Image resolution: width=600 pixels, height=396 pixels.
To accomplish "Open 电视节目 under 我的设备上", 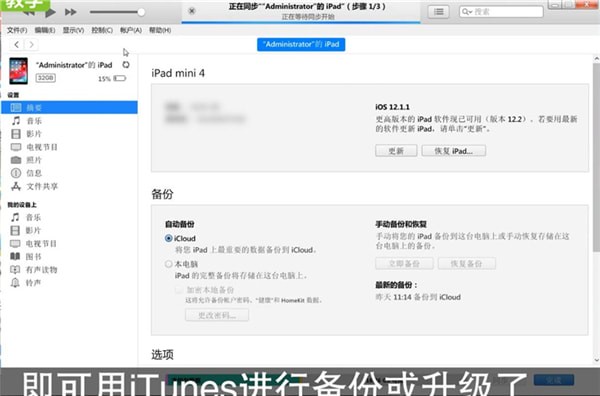I will (69, 243).
